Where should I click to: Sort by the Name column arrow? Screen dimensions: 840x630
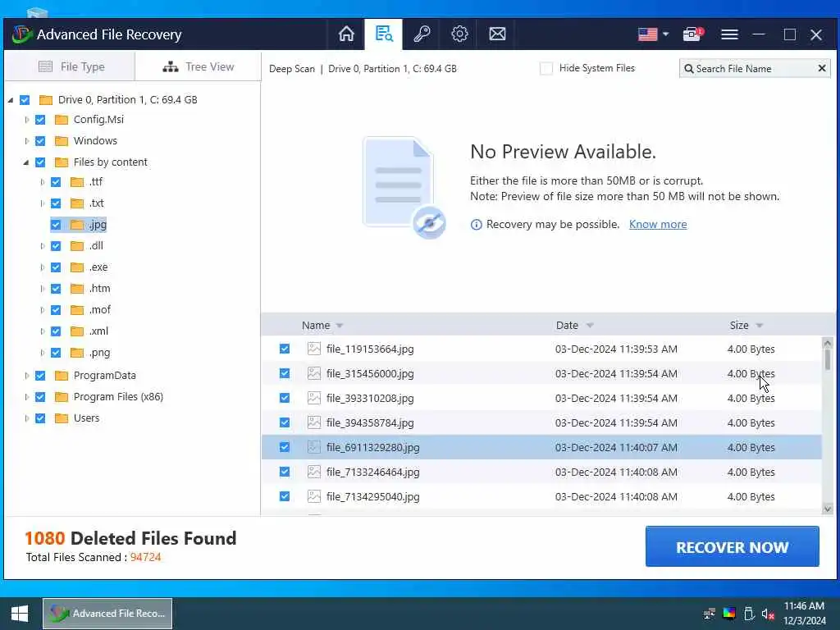339,326
